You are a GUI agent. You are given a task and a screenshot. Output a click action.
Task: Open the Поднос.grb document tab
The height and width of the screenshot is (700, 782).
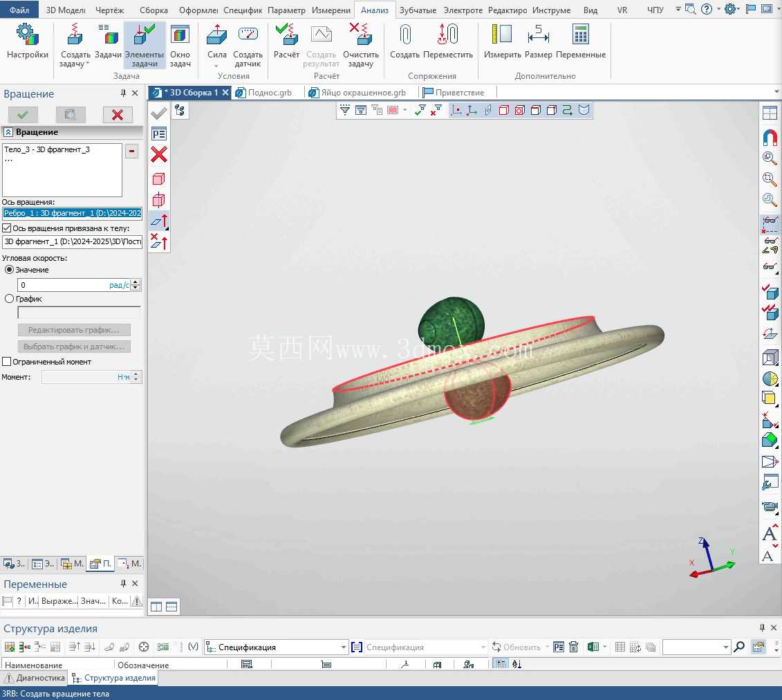coord(264,92)
